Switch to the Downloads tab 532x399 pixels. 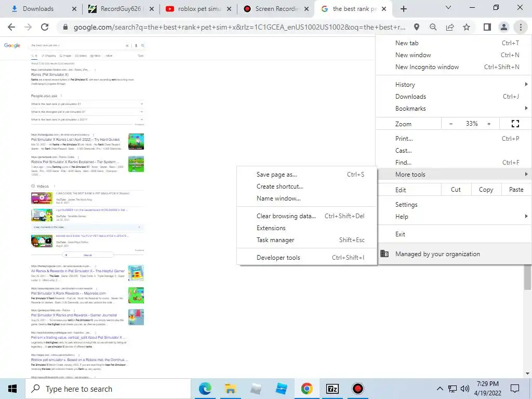38,9
